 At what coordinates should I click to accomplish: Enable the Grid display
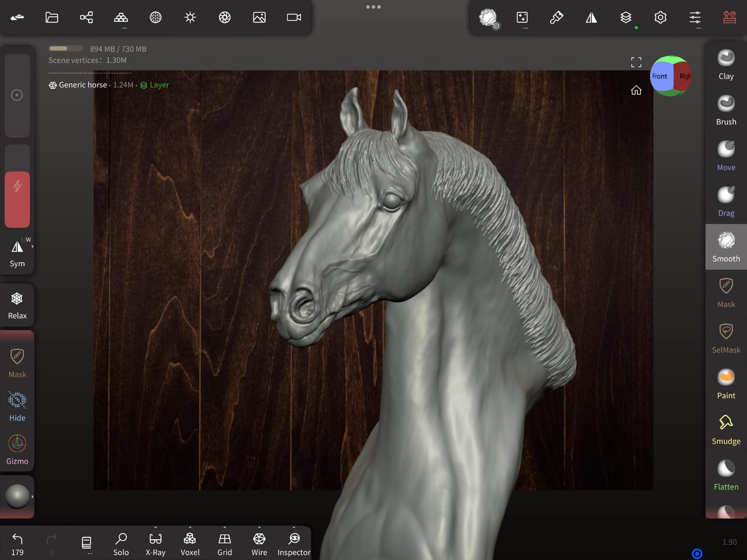(x=225, y=544)
